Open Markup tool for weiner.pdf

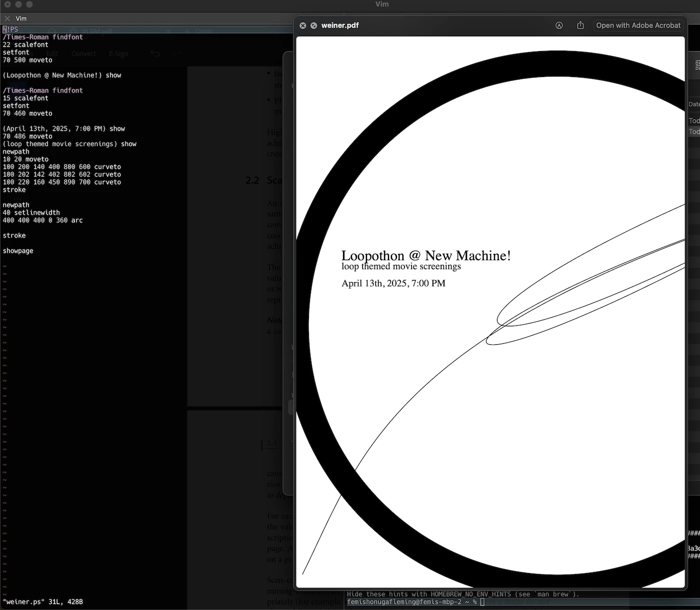click(x=559, y=26)
